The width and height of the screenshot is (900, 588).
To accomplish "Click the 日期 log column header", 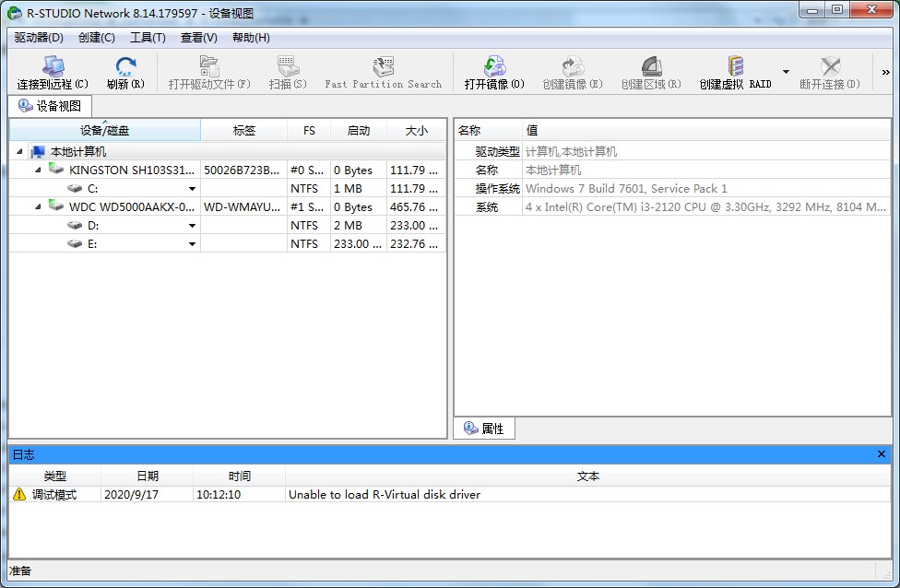I will pyautogui.click(x=148, y=476).
